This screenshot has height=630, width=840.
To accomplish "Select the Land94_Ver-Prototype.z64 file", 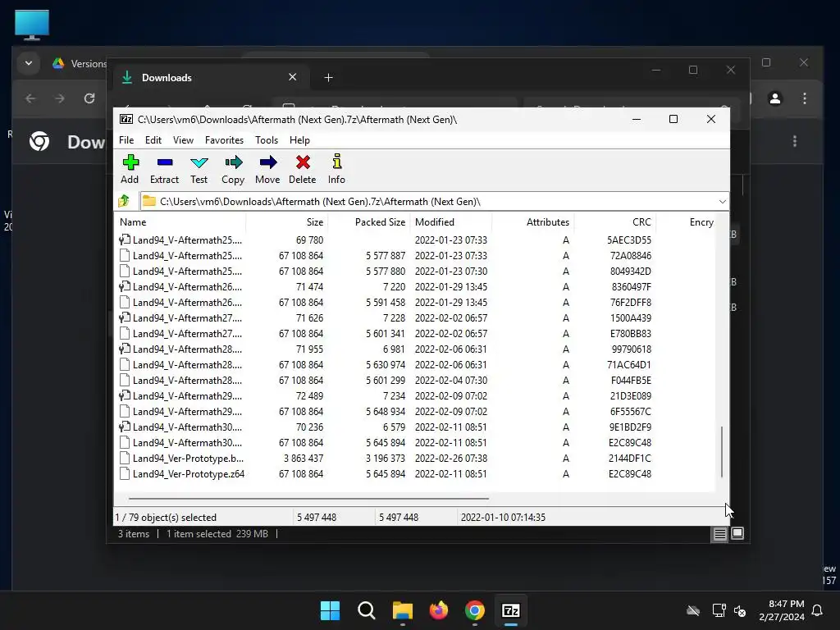I will click(414, 474).
